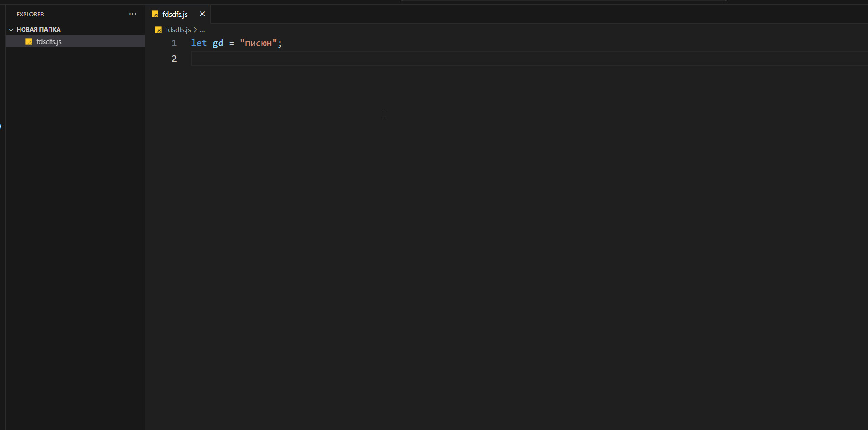
Task: Click the EXPLORER panel title
Action: [30, 15]
